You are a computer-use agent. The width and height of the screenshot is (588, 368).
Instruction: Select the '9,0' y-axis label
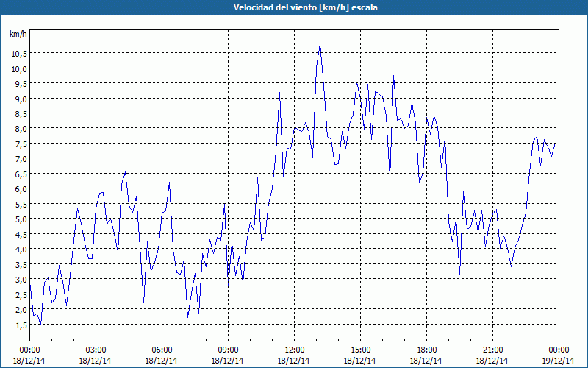click(x=21, y=99)
